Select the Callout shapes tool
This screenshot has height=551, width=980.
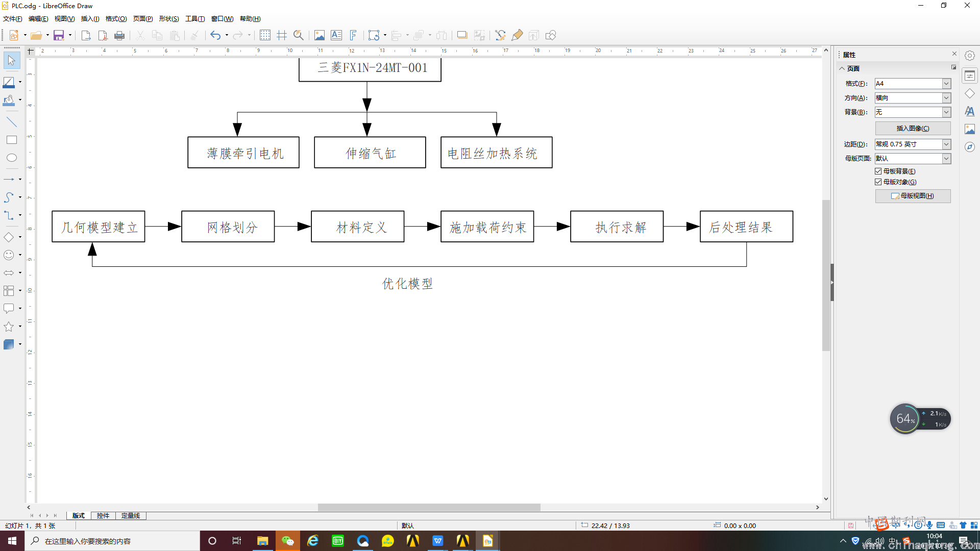point(9,308)
